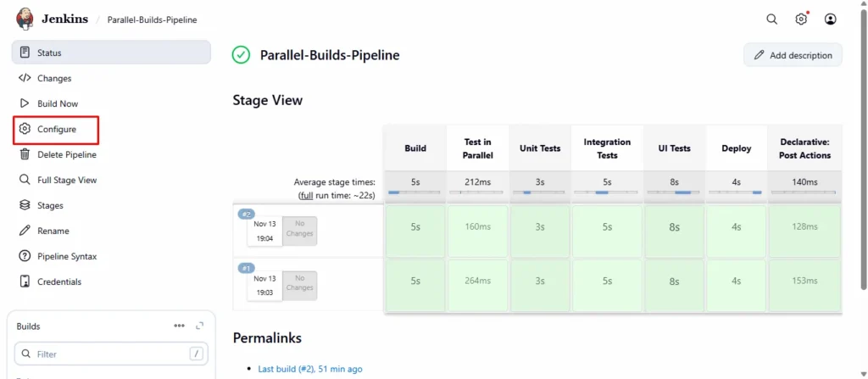Open the Manage Jenkins gear icon in header
The height and width of the screenshot is (379, 868).
801,19
